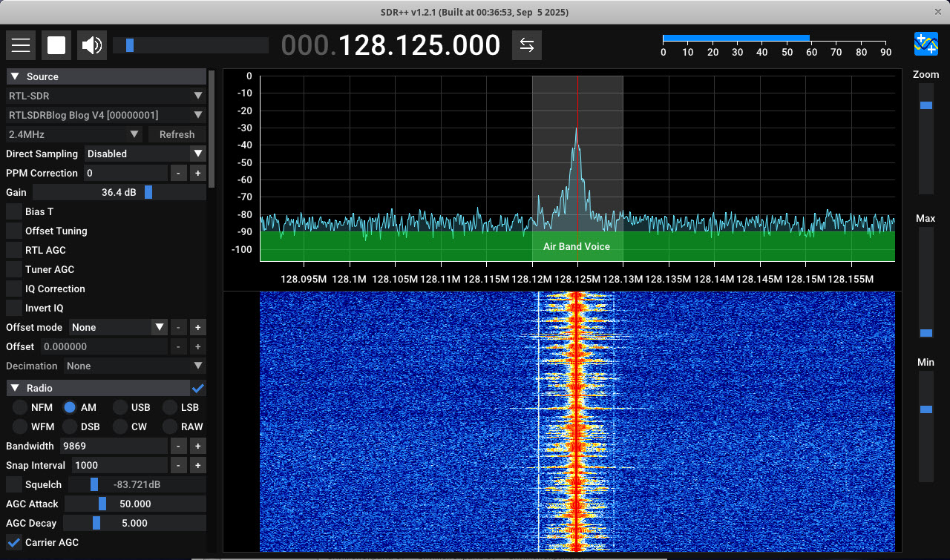Open the RTL-SDR source dropdown
Image resolution: width=950 pixels, height=560 pixels.
click(105, 96)
